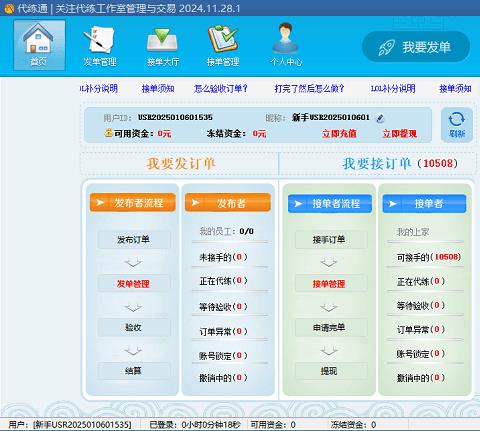This screenshot has height=431, width=480.
Task: Open 打完了然后怎么做? help link
Action: pos(309,88)
